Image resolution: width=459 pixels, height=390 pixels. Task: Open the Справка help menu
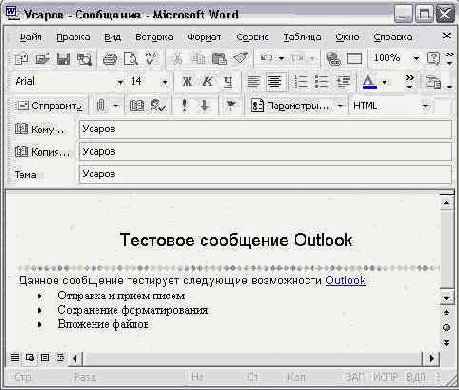(x=393, y=37)
